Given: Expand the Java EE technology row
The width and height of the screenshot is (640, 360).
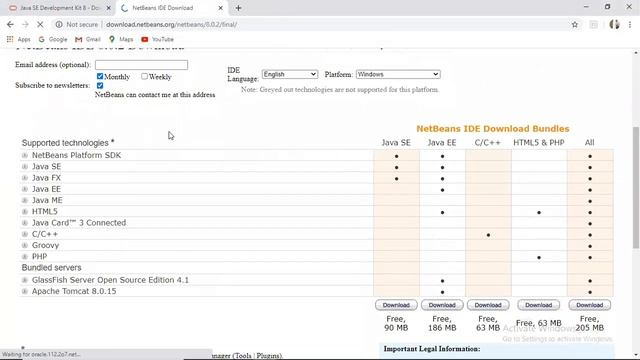Looking at the screenshot, I should click(x=25, y=189).
